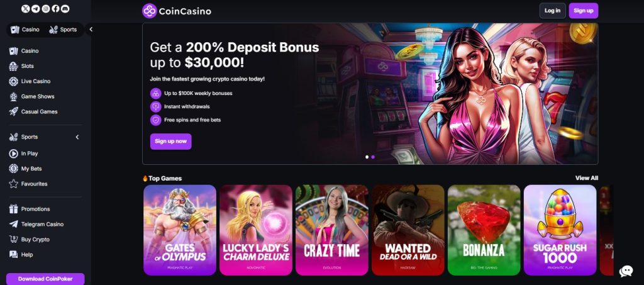
Task: Click the Log in button
Action: tap(552, 11)
